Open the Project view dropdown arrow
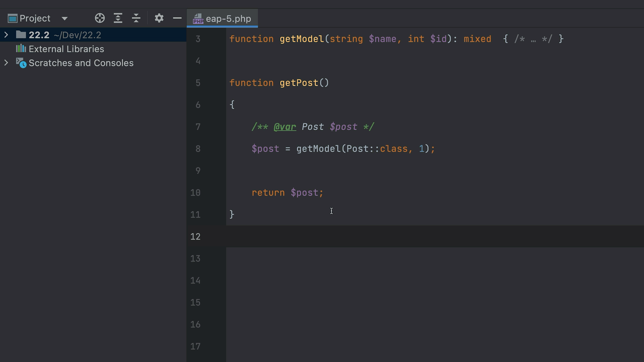This screenshot has height=362, width=644. tap(65, 18)
